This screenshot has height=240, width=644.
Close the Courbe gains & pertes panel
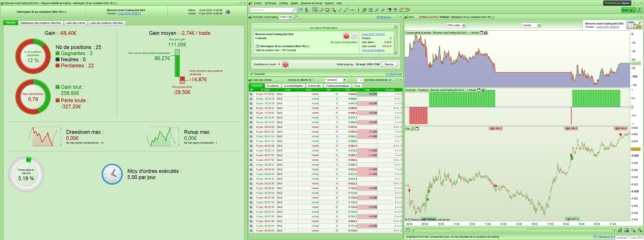485,33
